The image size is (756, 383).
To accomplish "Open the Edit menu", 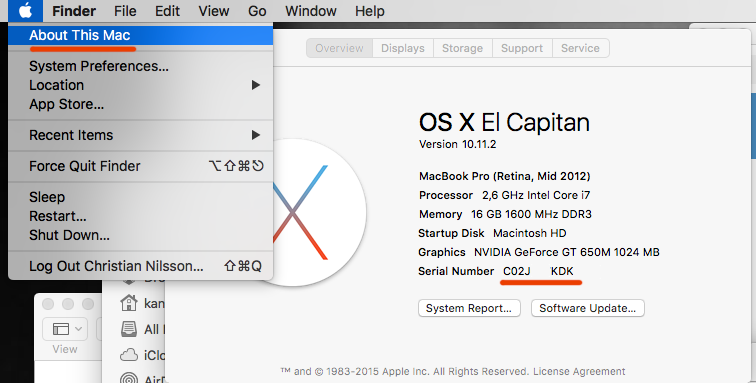I will pyautogui.click(x=167, y=11).
